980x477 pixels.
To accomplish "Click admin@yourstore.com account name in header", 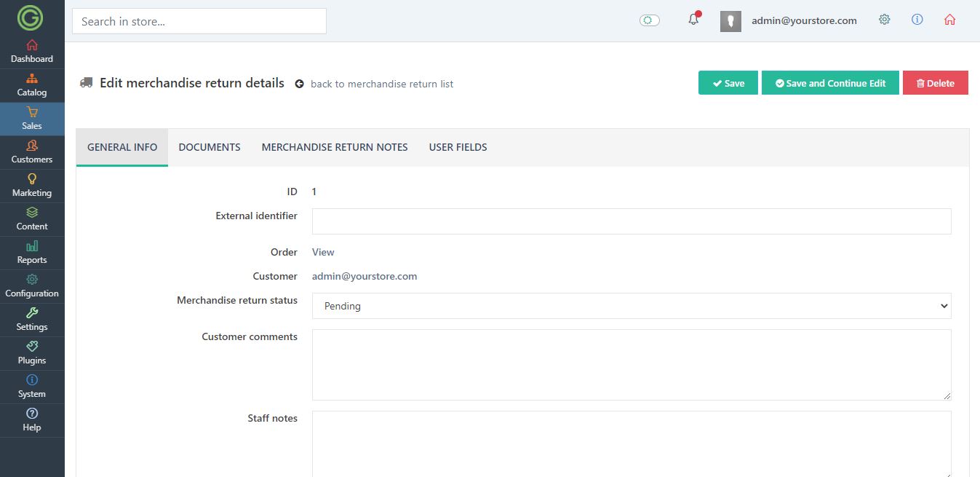I will [x=804, y=20].
